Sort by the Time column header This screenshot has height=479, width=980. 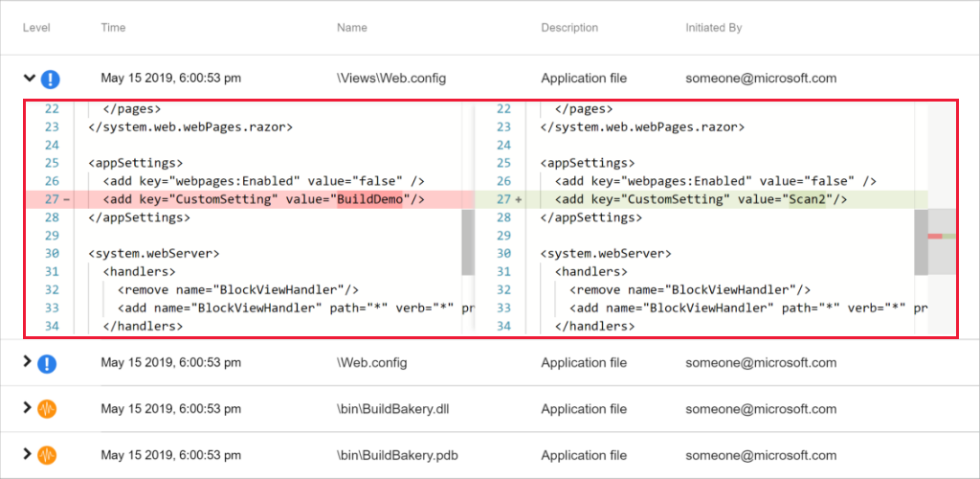[113, 29]
